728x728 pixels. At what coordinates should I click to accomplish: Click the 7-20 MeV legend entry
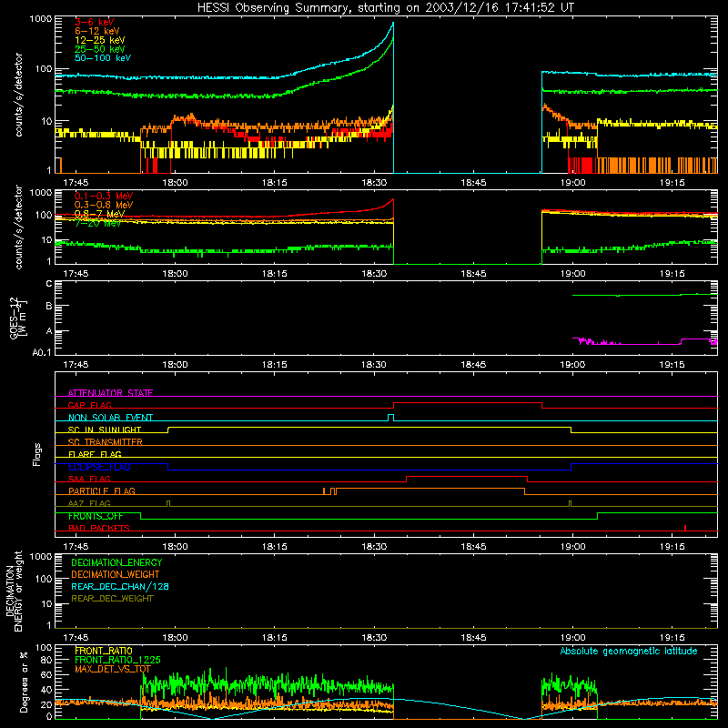click(x=97, y=223)
